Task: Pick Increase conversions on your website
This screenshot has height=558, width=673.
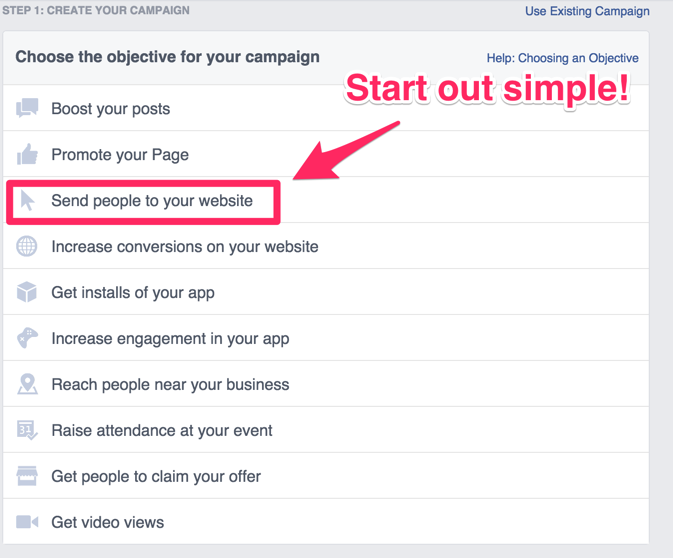Action: click(x=185, y=247)
